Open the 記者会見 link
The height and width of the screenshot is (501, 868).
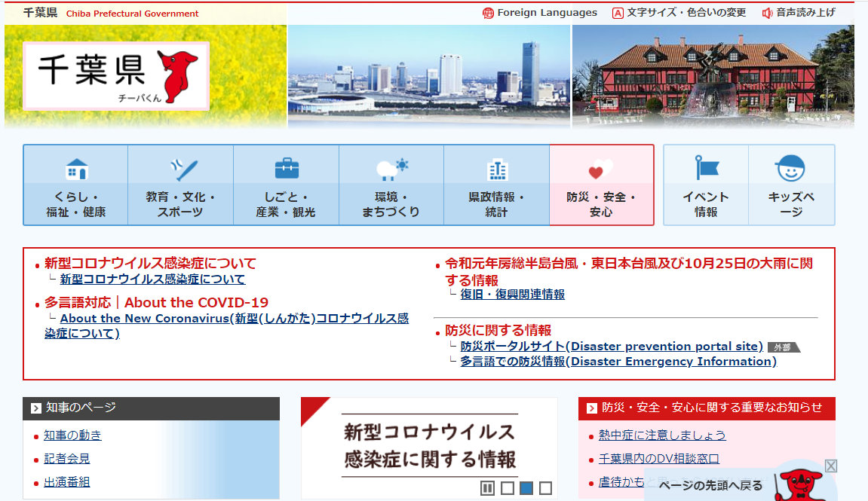click(67, 459)
